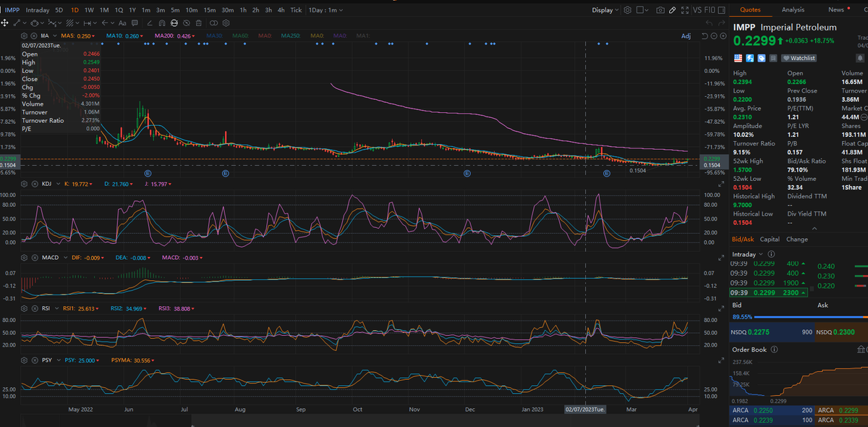Hide all drawings with crossed-eye icon
Screen dimensions: 868x427
pyautogui.click(x=186, y=23)
